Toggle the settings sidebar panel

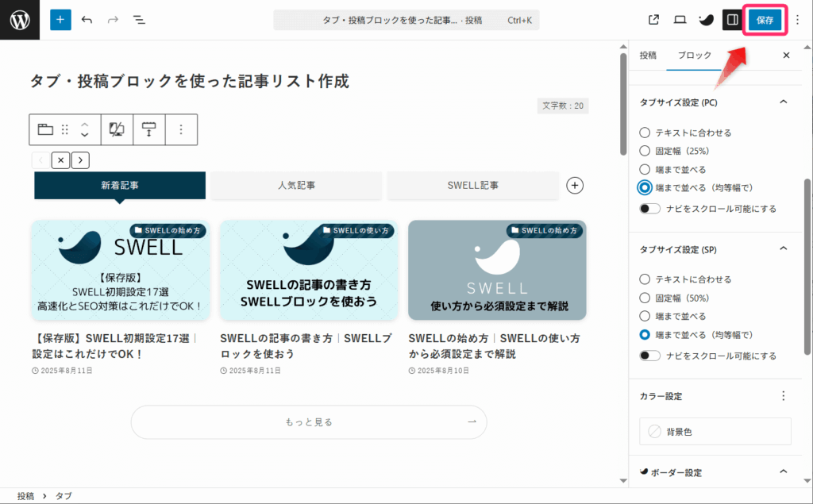click(x=732, y=20)
